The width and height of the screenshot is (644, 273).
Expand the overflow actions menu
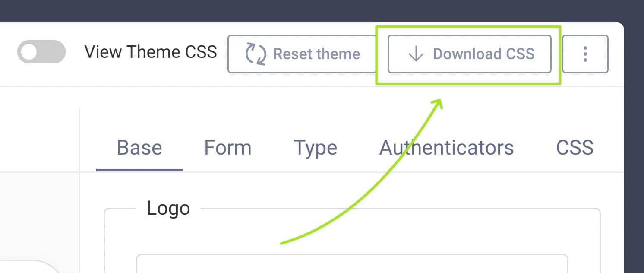click(585, 54)
